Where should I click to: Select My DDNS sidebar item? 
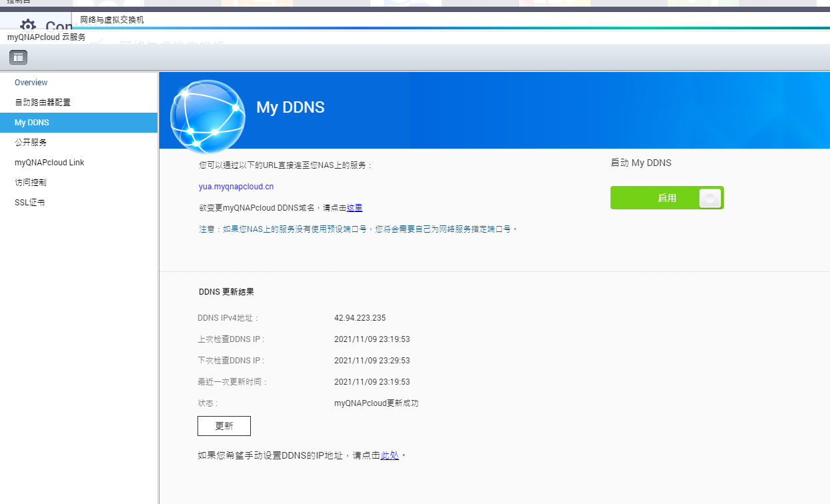[79, 123]
